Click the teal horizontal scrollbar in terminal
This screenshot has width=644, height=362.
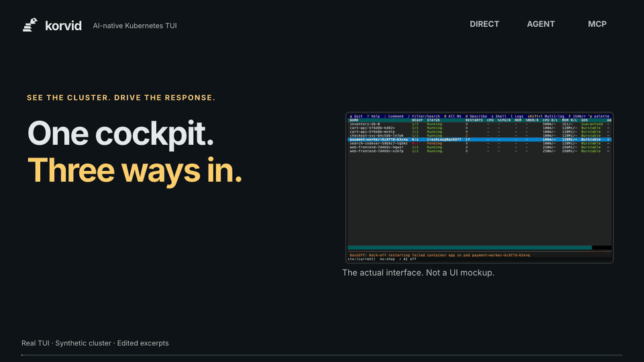click(x=470, y=247)
